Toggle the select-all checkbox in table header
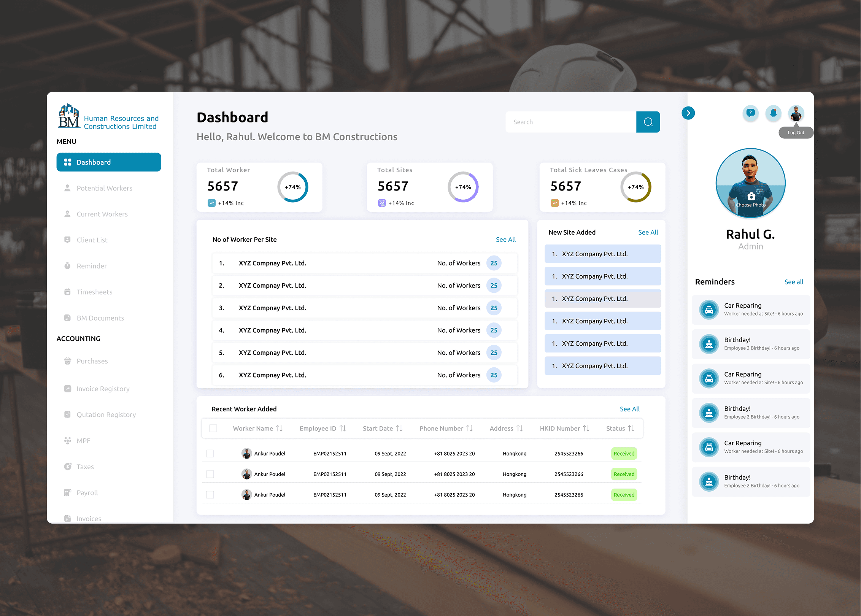 click(x=213, y=429)
